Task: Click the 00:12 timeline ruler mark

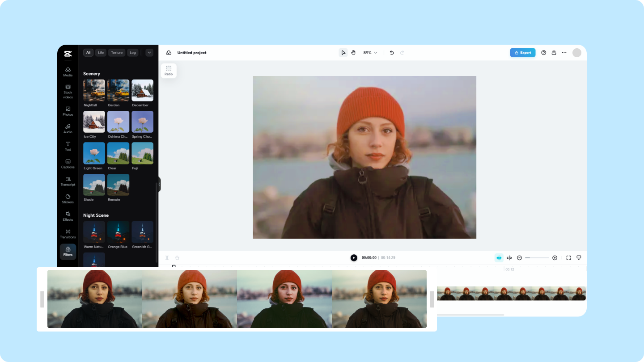Action: [x=509, y=269]
